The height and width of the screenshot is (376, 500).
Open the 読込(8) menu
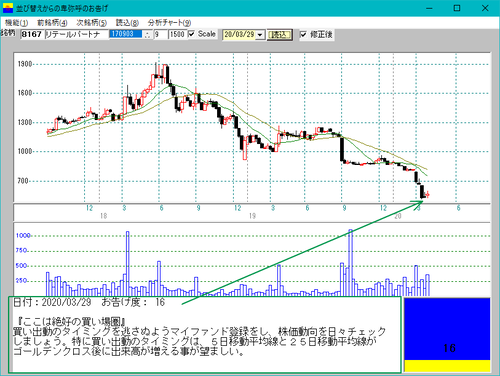[x=127, y=23]
